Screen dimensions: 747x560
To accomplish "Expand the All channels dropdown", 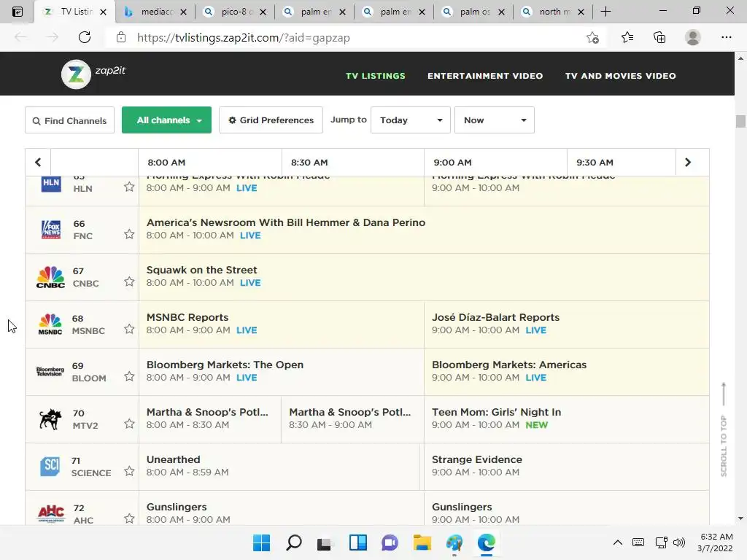I will pos(166,120).
